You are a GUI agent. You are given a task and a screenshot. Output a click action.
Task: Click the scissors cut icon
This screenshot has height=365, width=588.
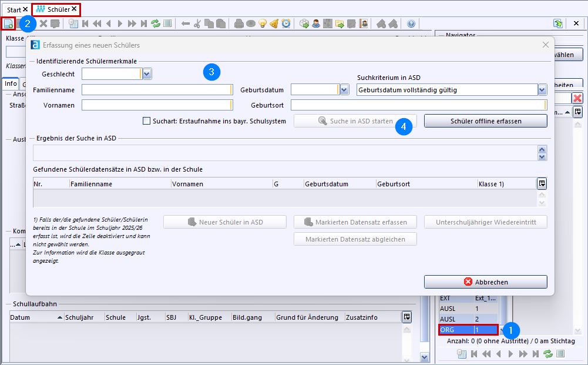[197, 24]
